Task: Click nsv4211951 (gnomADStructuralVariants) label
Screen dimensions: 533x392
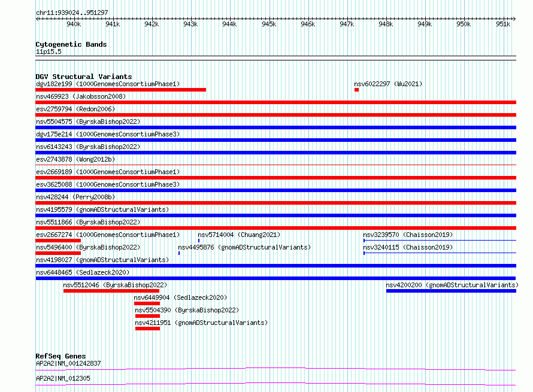Action: [x=201, y=323]
